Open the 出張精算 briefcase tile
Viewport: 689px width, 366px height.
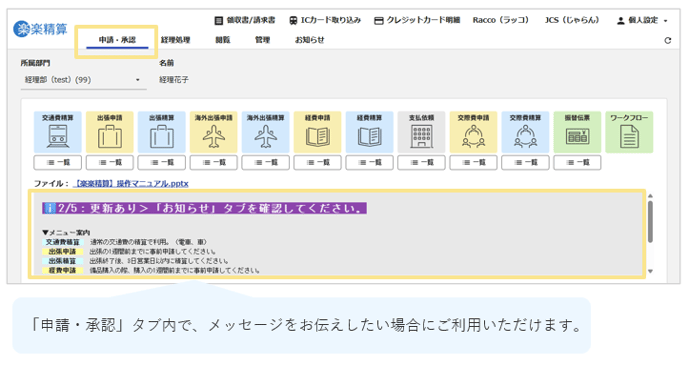point(162,132)
